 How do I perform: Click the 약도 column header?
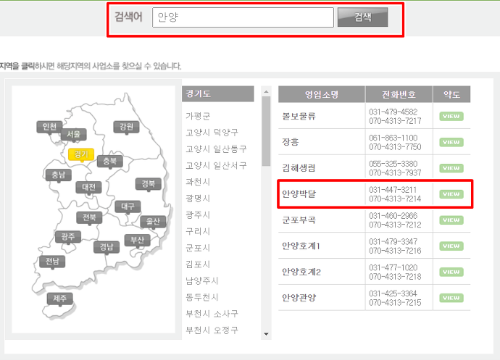coord(452,94)
